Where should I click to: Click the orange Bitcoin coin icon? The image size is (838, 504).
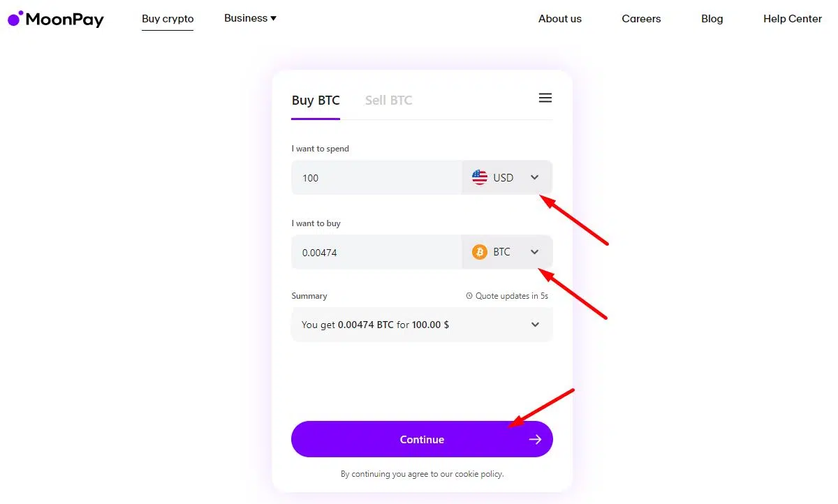click(x=480, y=252)
